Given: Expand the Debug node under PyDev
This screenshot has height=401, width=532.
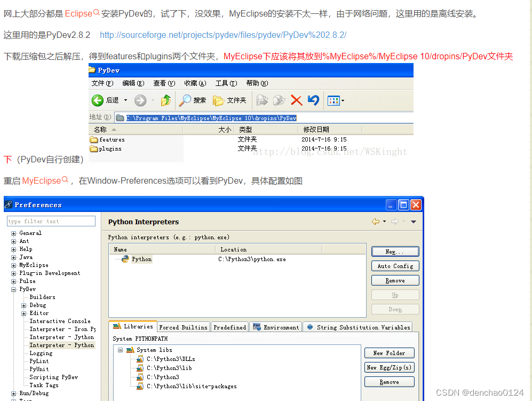Looking at the screenshot, I should click(x=24, y=305).
